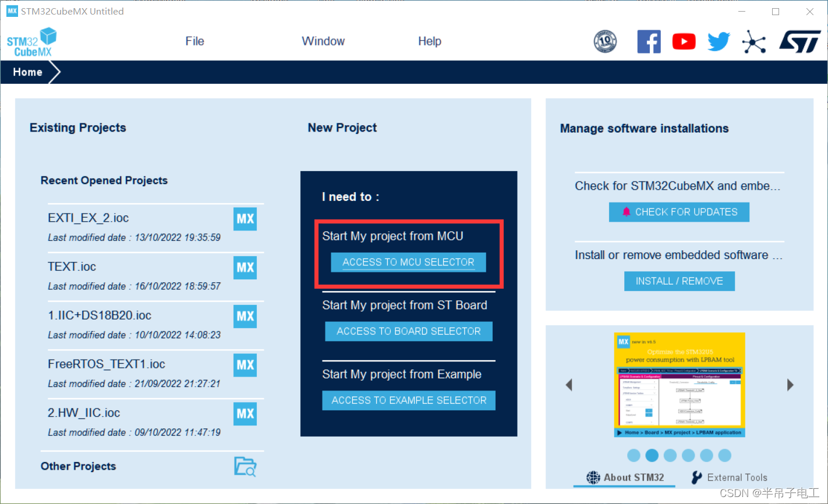828x504 pixels.
Task: Click the ST community network icon
Action: pyautogui.click(x=754, y=42)
